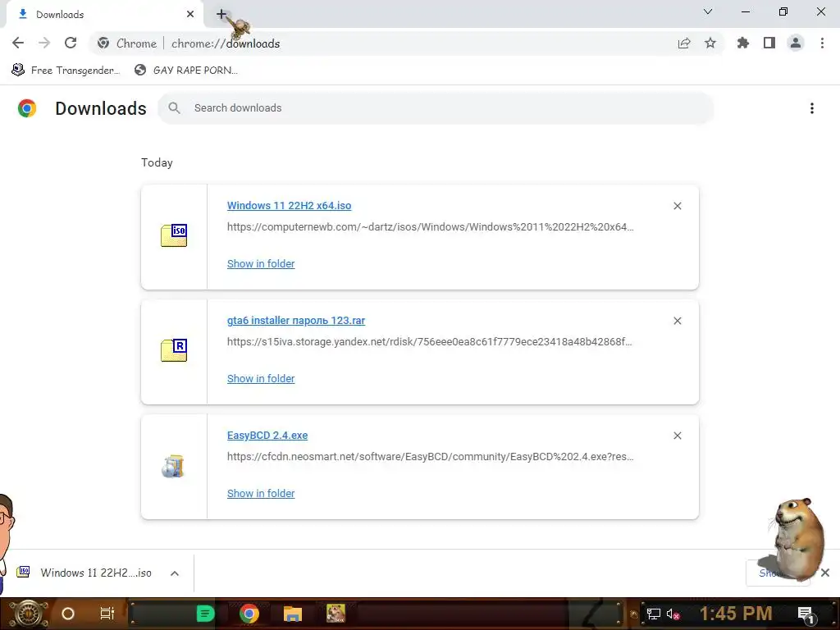Reload the Downloads page

71,43
